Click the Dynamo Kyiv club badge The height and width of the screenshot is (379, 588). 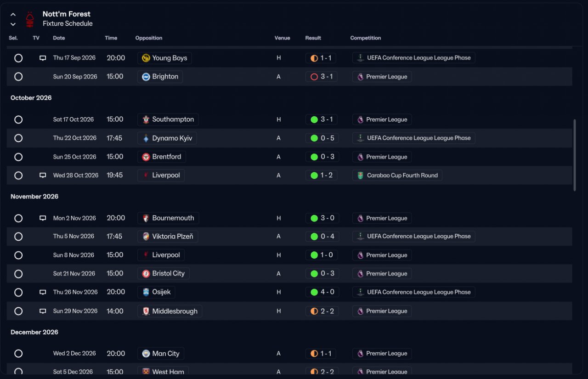(146, 138)
